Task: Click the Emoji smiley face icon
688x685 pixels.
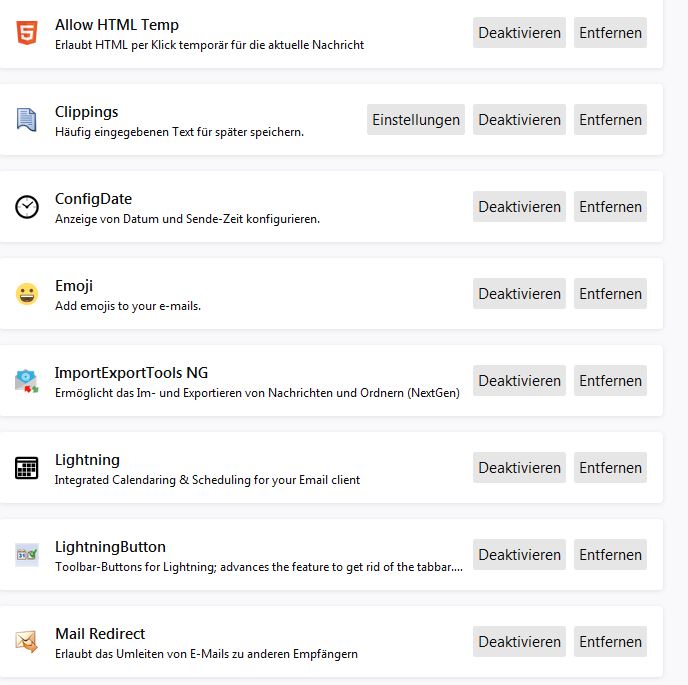Action: point(27,294)
